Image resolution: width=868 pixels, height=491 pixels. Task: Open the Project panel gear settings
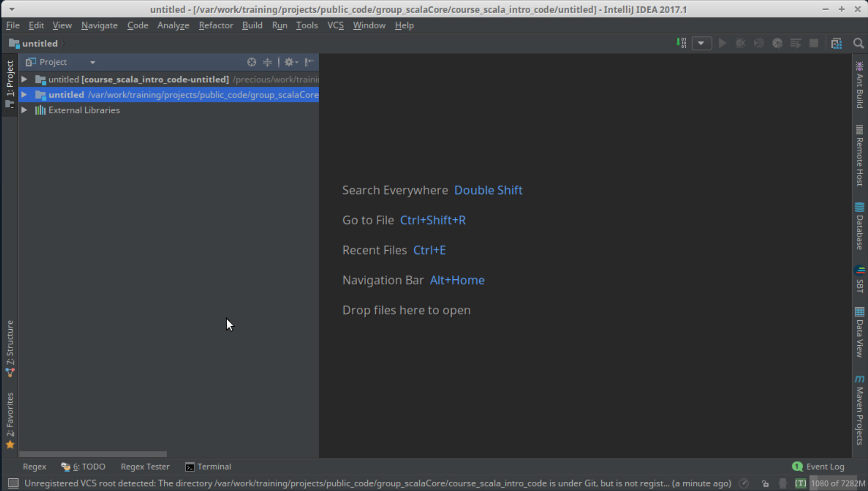point(291,62)
